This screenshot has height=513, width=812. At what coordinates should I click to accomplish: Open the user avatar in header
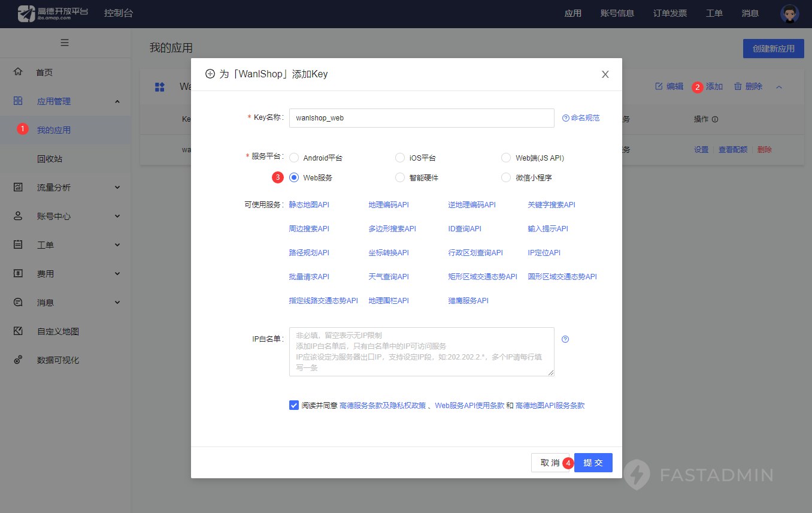pos(790,13)
